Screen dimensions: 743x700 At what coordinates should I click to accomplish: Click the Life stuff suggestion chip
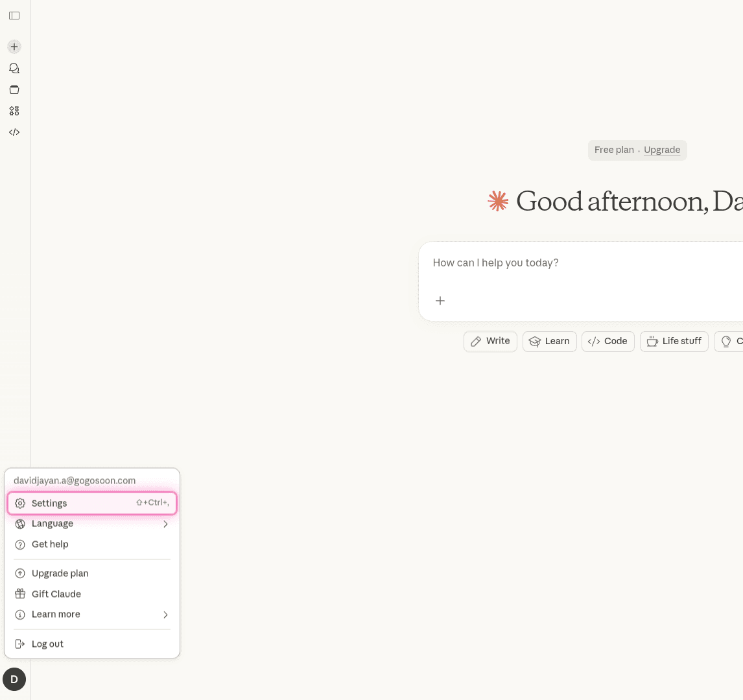pyautogui.click(x=674, y=341)
